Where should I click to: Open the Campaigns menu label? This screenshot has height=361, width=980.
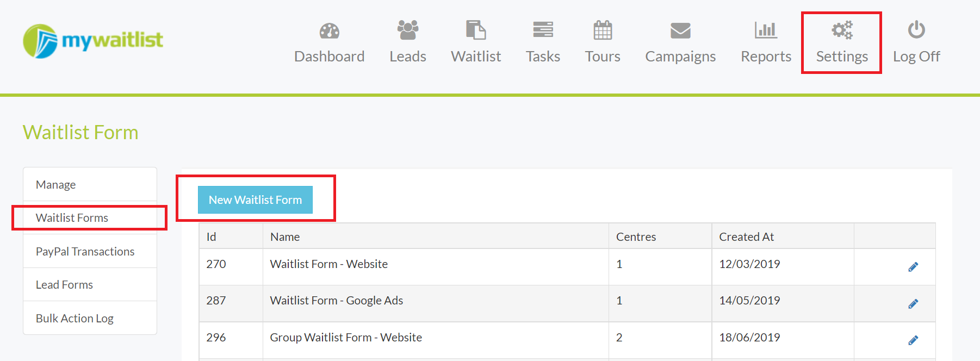tap(680, 57)
